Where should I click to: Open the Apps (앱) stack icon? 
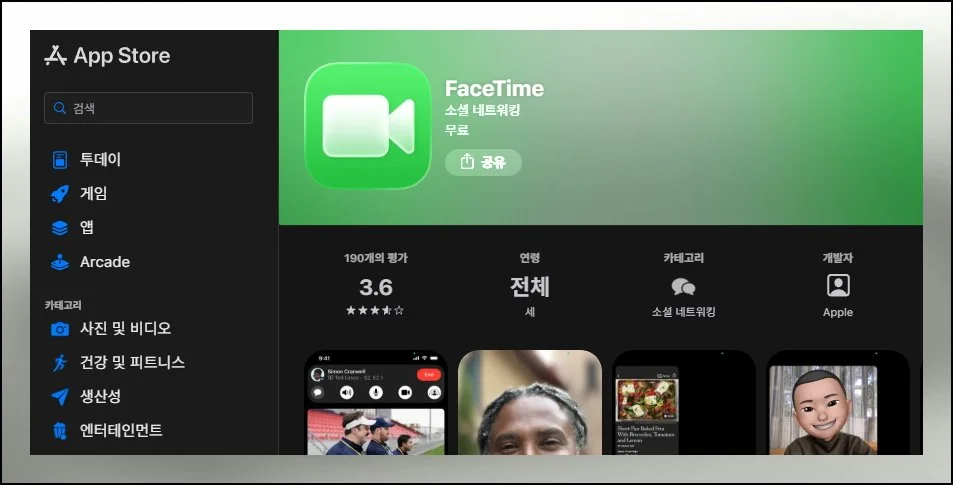(60, 227)
